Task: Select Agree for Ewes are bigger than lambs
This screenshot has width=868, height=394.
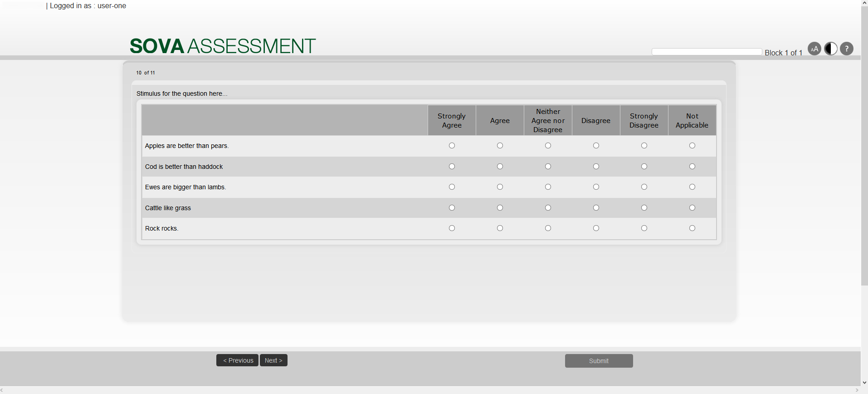Action: click(x=500, y=187)
